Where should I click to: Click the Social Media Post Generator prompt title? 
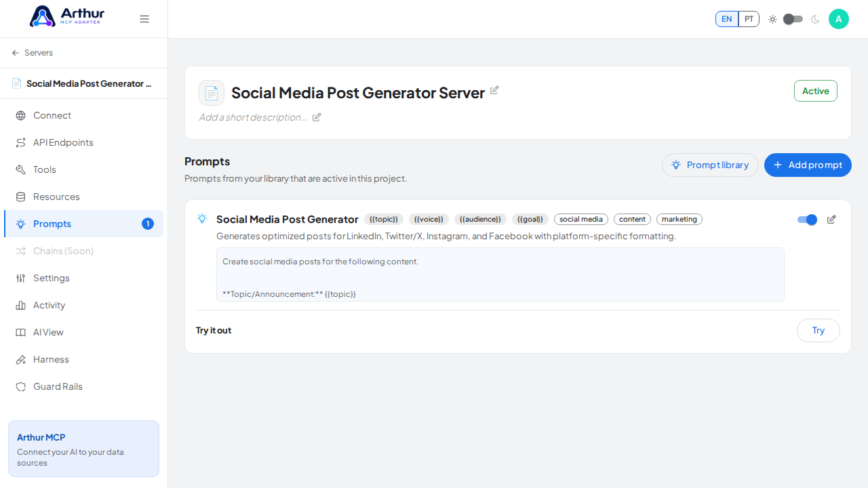point(288,220)
